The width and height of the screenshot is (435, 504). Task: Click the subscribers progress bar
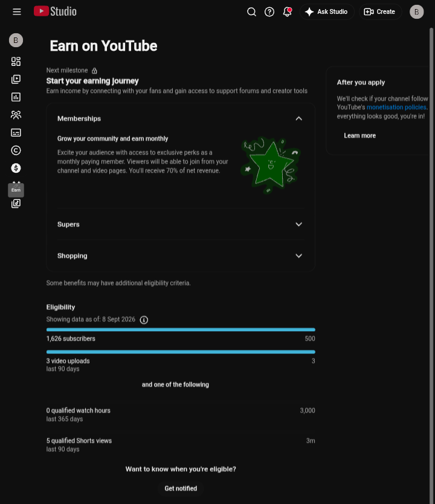coord(181,330)
